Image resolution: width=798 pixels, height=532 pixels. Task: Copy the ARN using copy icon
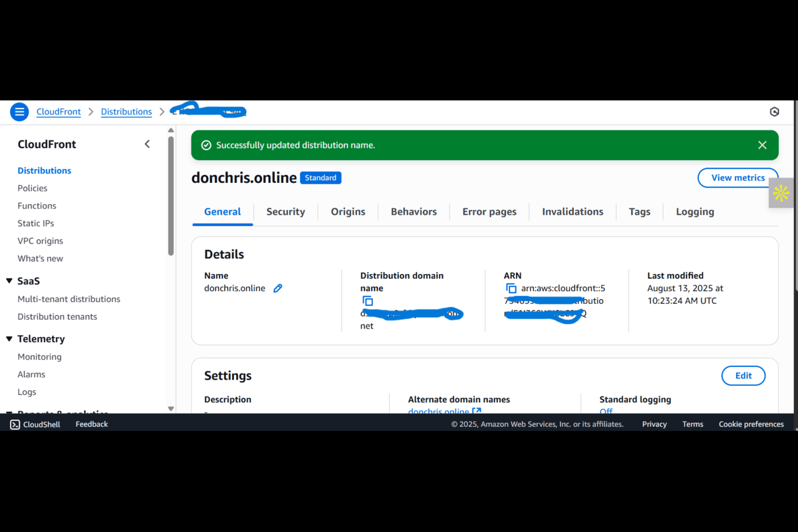coord(511,289)
